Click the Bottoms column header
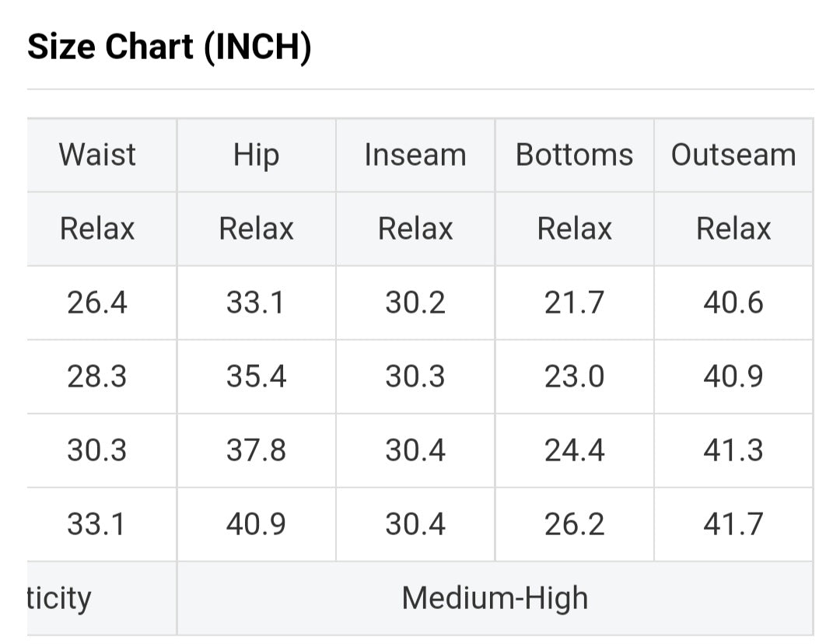This screenshot has width=840, height=644. pos(574,155)
